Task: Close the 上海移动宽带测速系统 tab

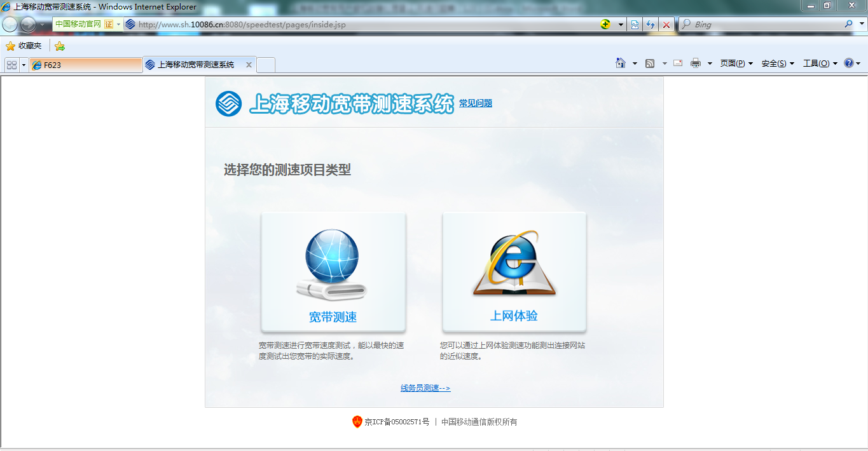Action: point(249,65)
